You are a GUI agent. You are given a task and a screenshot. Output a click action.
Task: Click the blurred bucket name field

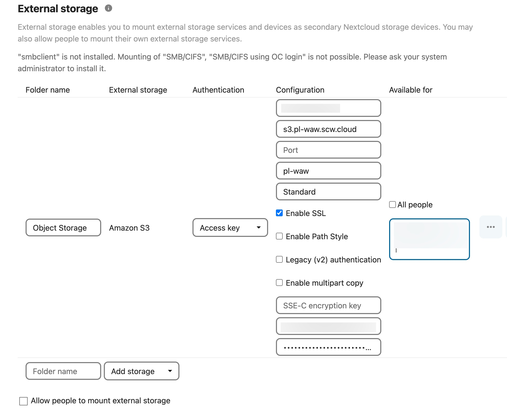pyautogui.click(x=328, y=108)
